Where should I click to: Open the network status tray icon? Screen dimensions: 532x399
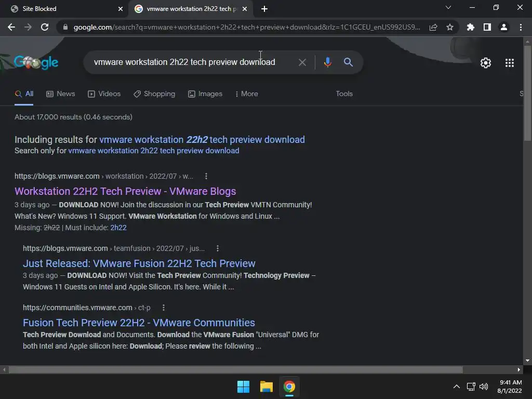471,387
